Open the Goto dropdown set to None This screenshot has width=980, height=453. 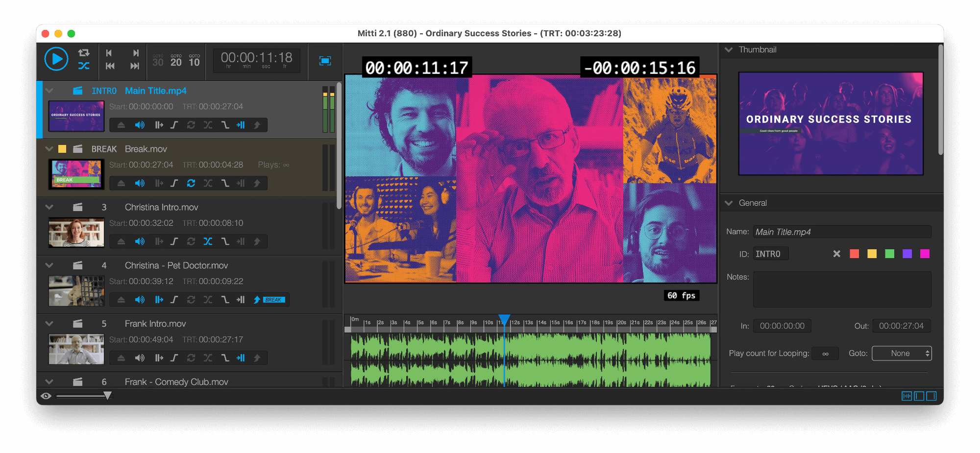pos(902,353)
